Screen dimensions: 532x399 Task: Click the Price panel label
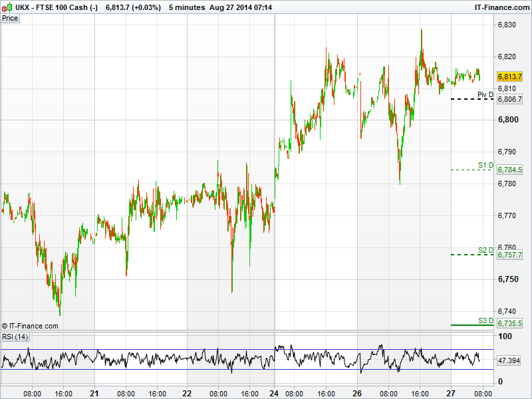point(10,18)
